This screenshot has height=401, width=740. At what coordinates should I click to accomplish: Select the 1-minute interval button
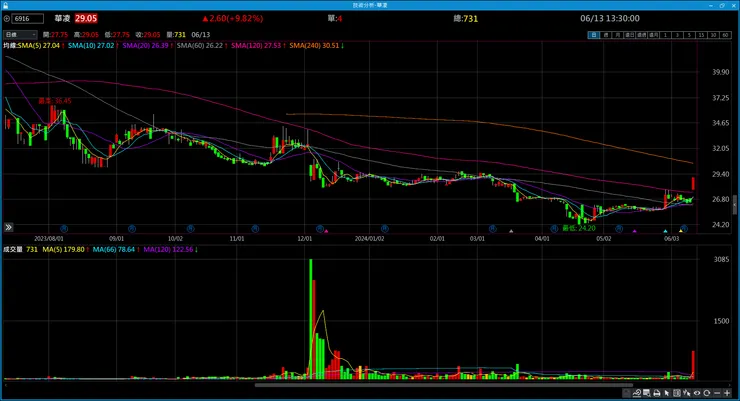tap(665, 35)
